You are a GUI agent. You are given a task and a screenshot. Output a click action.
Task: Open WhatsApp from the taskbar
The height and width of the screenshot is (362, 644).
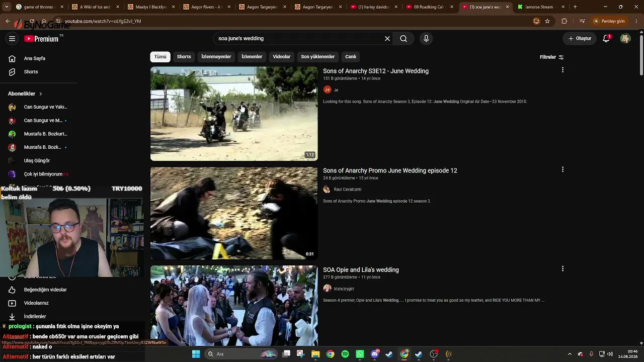(360, 354)
